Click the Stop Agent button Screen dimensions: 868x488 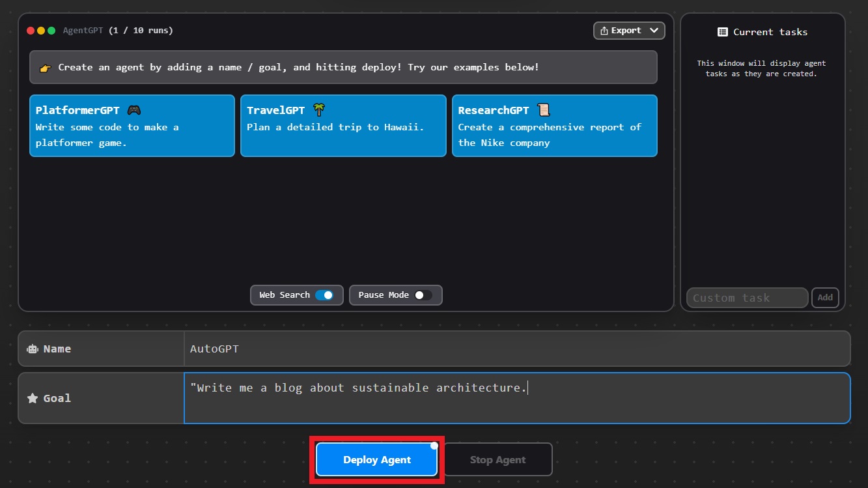pyautogui.click(x=497, y=459)
